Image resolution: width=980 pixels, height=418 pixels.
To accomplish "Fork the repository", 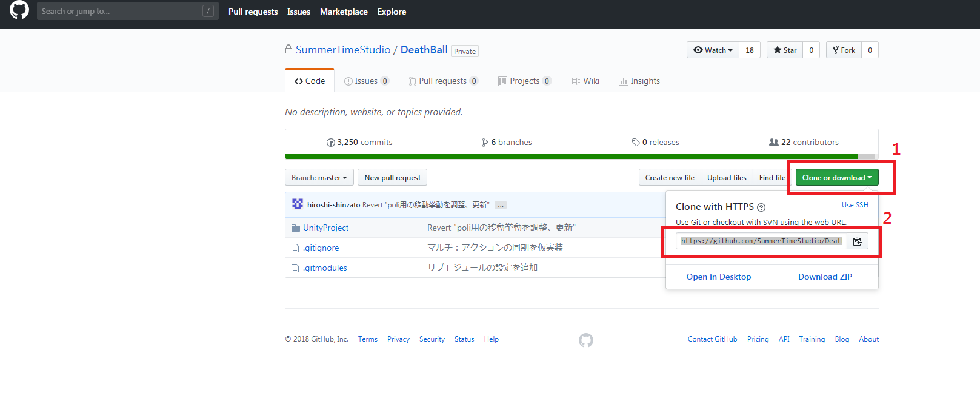I will (x=844, y=50).
